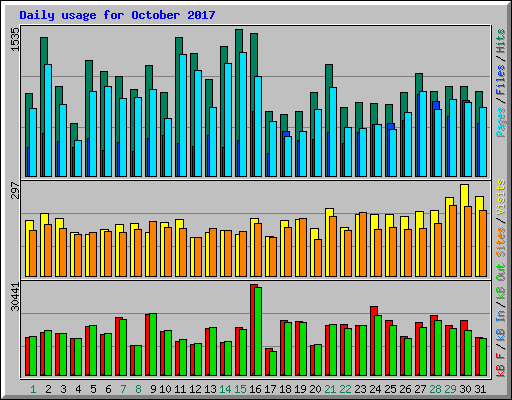512x400 pixels.
Task: Select the cyan Files bar above day 2
Action: click(48, 120)
